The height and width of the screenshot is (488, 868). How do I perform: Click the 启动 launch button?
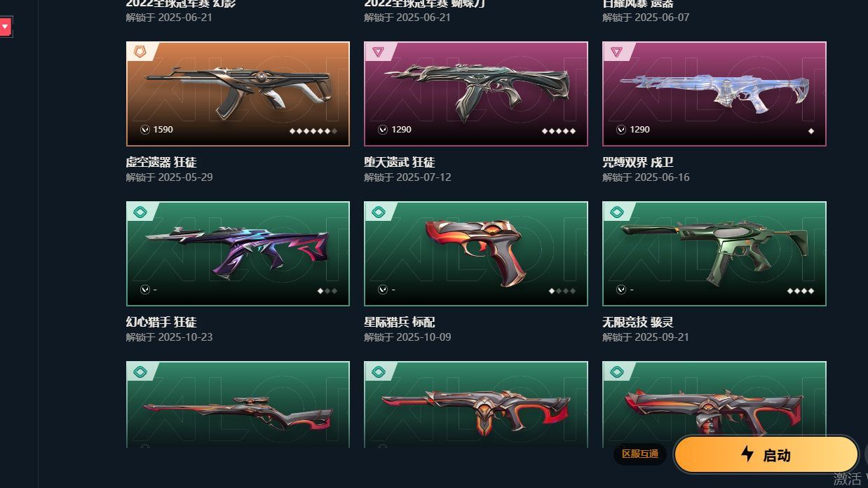[766, 455]
